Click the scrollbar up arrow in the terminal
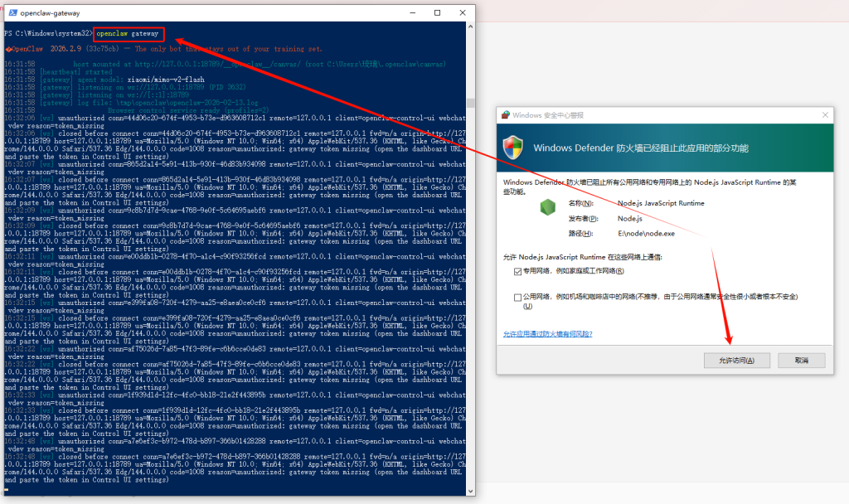 point(469,27)
